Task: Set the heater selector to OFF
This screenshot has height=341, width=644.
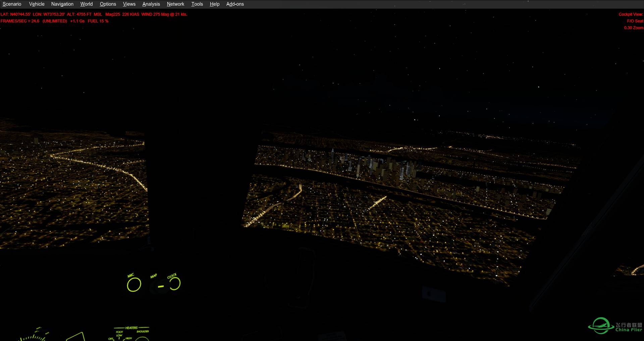Action: pyautogui.click(x=111, y=339)
